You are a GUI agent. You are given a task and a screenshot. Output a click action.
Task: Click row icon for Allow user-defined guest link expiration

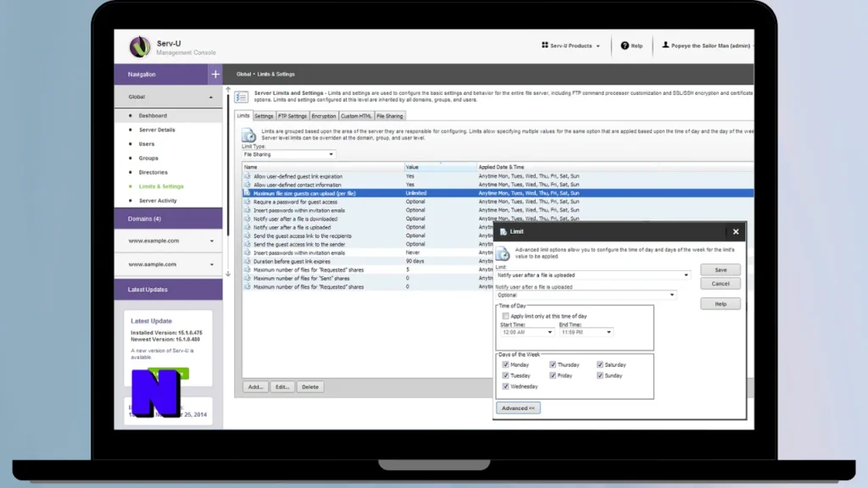[x=248, y=176]
